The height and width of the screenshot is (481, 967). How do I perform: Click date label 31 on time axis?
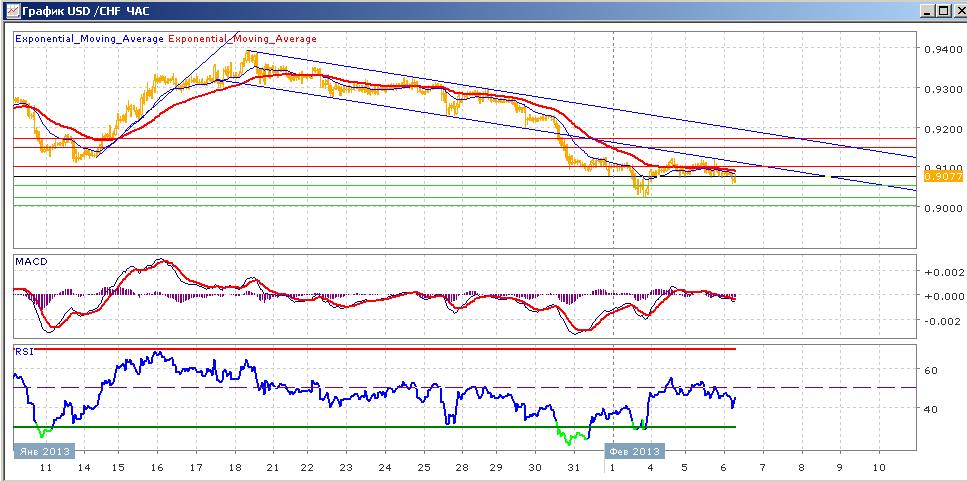[x=574, y=468]
